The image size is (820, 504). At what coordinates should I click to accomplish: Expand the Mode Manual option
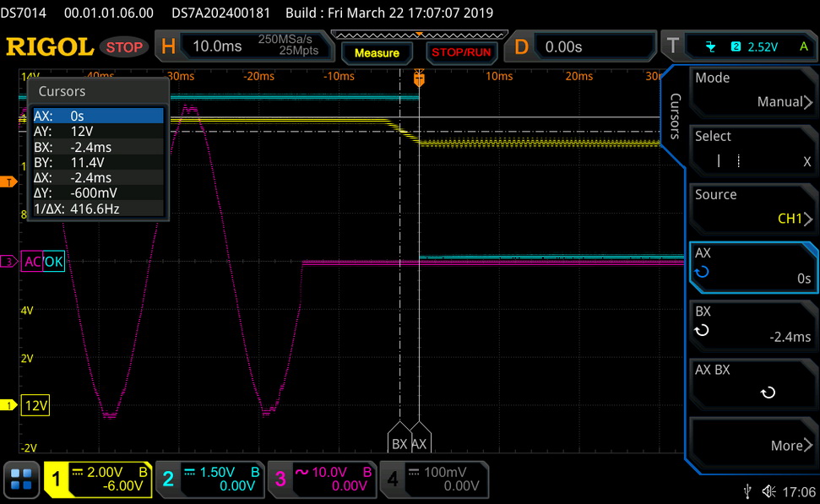point(753,91)
